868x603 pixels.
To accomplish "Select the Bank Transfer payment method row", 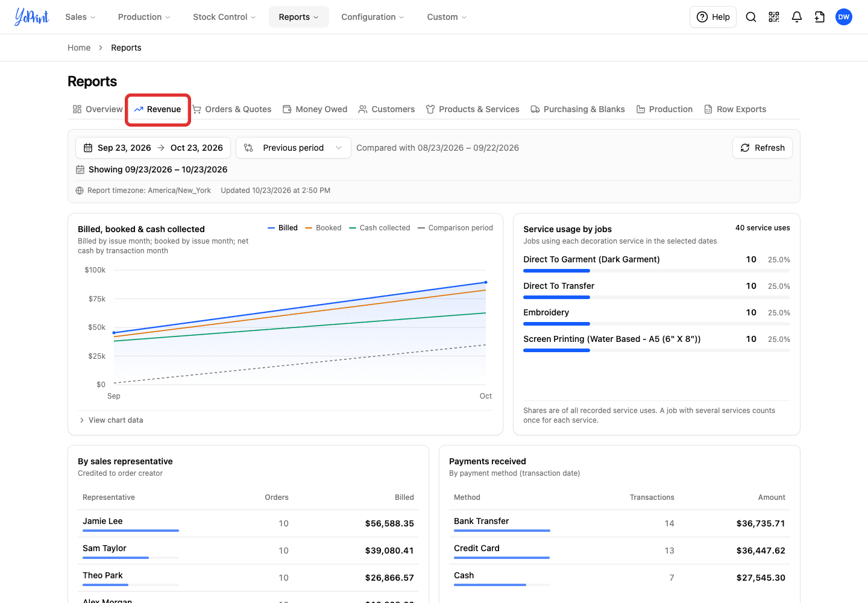I will [620, 523].
